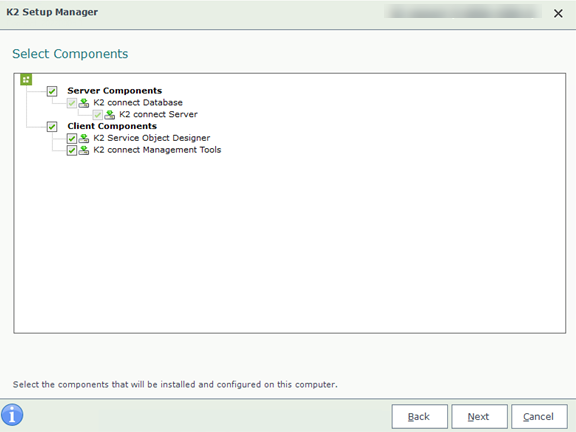This screenshot has height=432, width=576.
Task: Cancel the K2 setup wizard
Action: tap(539, 417)
